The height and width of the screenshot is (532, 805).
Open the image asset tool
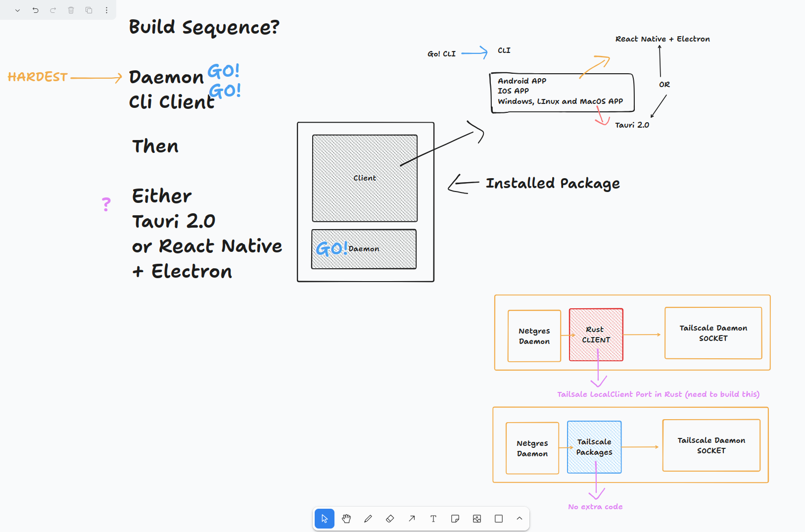tap(477, 519)
